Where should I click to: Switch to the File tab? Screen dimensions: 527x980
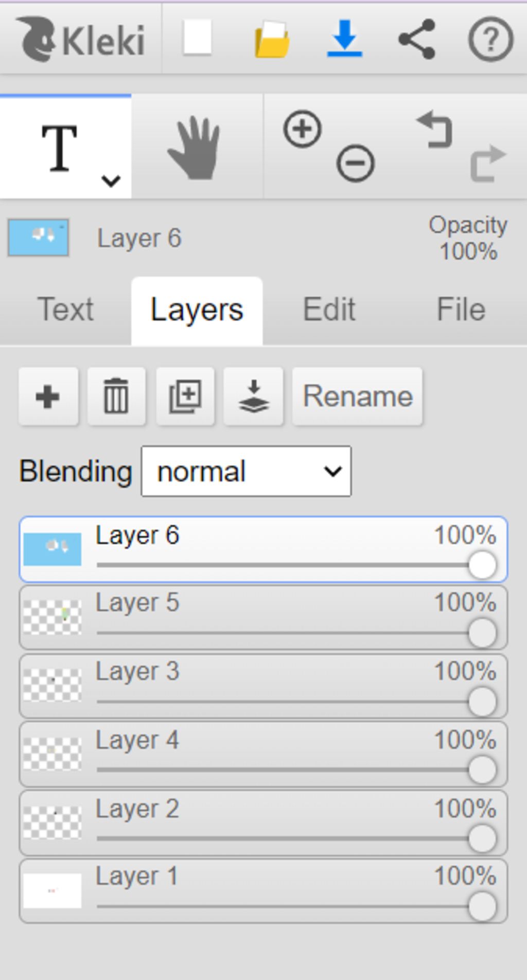(x=461, y=310)
